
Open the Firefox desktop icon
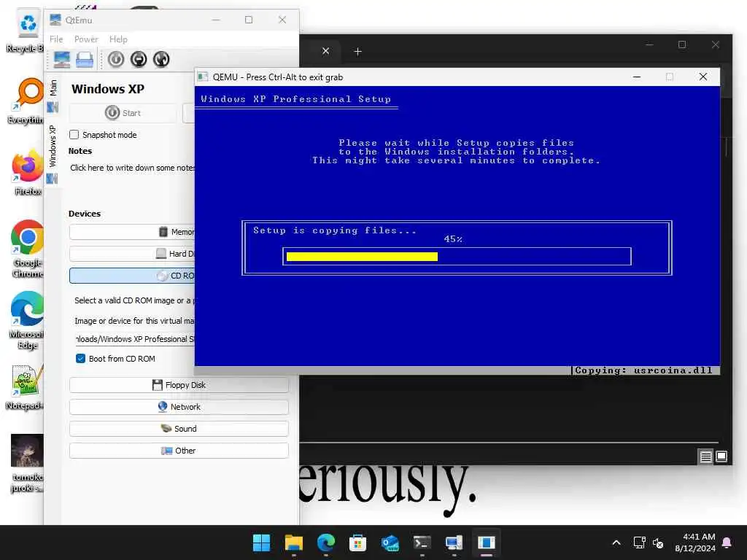28,172
